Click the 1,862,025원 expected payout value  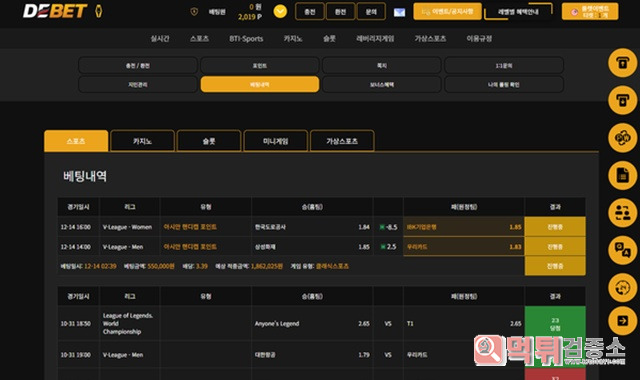[267, 266]
